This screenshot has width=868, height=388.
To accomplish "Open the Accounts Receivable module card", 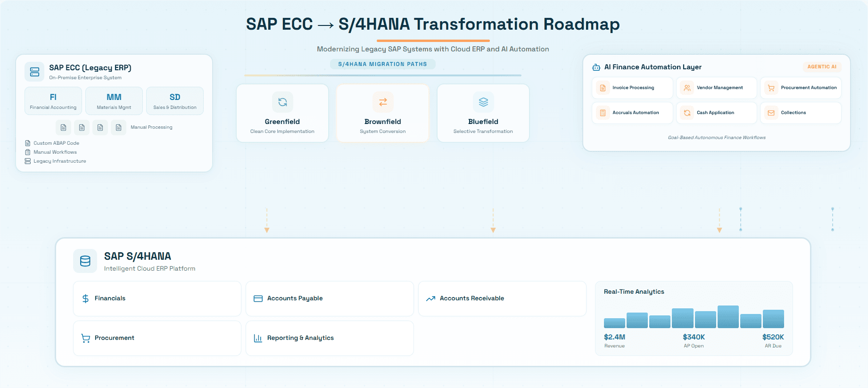I will coord(502,298).
